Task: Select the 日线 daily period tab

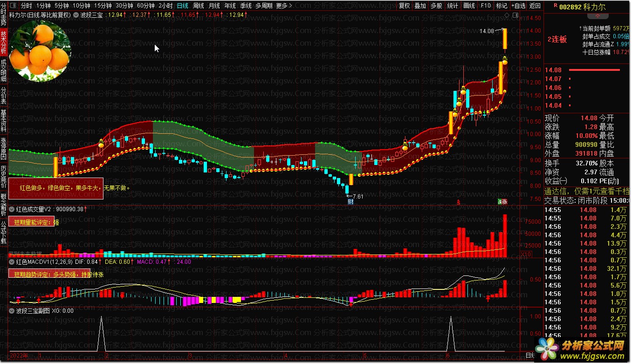Action: [x=183, y=6]
